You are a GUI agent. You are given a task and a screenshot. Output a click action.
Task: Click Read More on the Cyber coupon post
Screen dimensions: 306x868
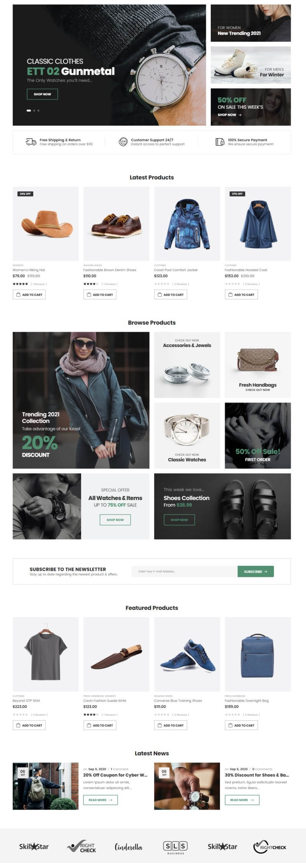[x=101, y=800]
